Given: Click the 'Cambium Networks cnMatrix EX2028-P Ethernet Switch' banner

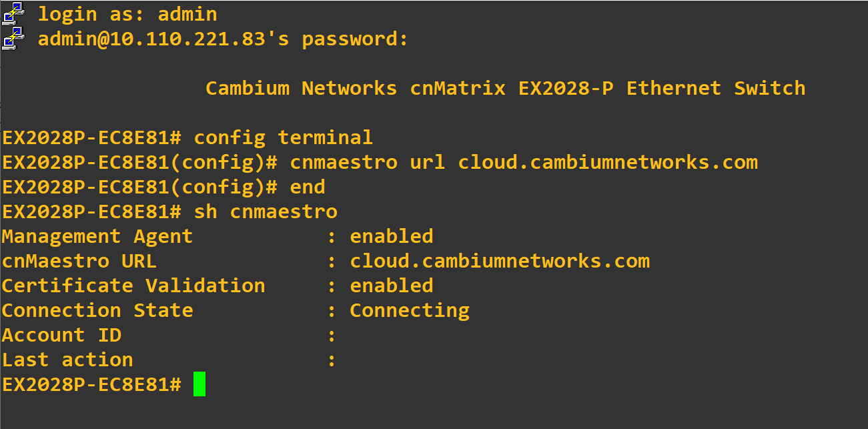Looking at the screenshot, I should pos(505,88).
